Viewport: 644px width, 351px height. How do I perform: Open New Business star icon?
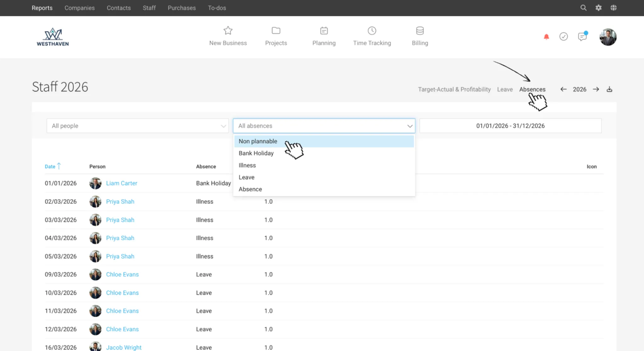228,31
